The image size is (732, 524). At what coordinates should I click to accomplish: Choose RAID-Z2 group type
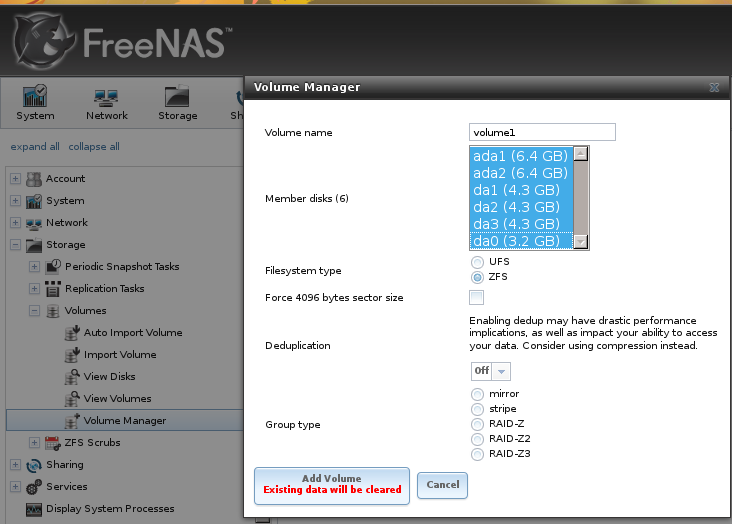coord(477,439)
